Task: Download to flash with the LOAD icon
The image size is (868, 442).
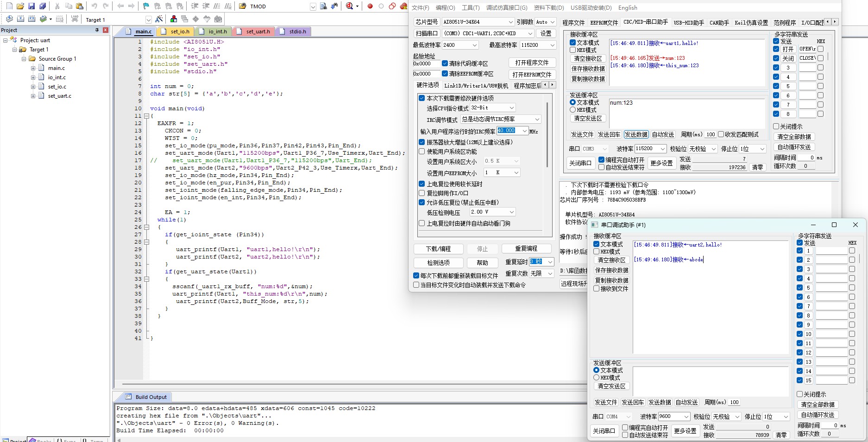Action: 75,19
